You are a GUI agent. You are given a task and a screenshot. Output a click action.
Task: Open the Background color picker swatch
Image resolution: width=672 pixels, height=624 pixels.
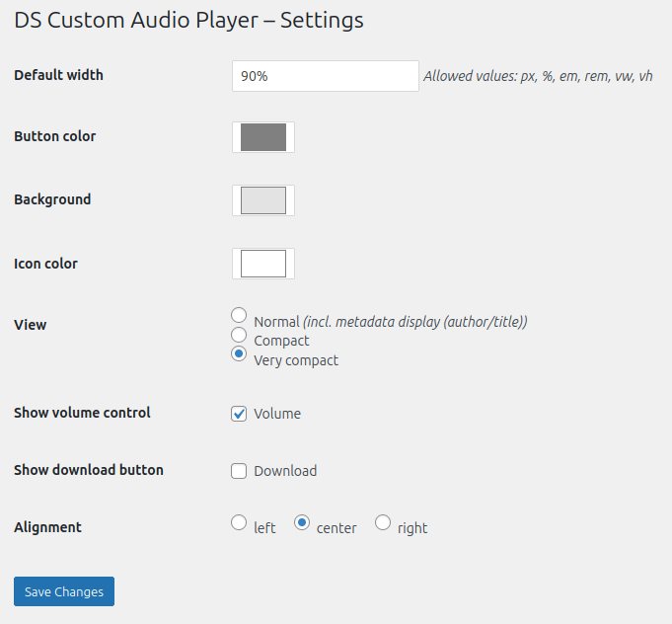263,200
